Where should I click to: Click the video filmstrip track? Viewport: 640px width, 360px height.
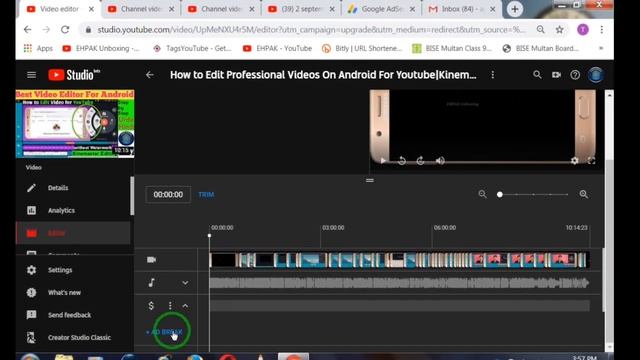click(399, 260)
